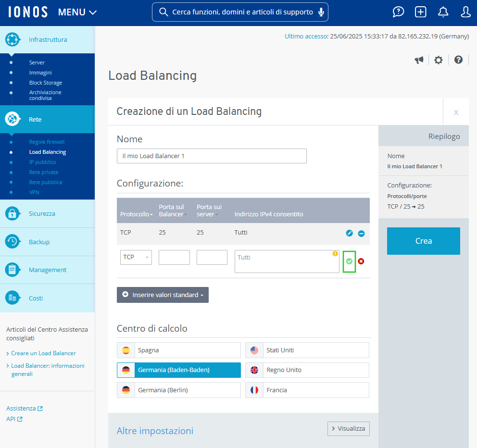
Task: Select the Francia data center
Action: point(307,390)
